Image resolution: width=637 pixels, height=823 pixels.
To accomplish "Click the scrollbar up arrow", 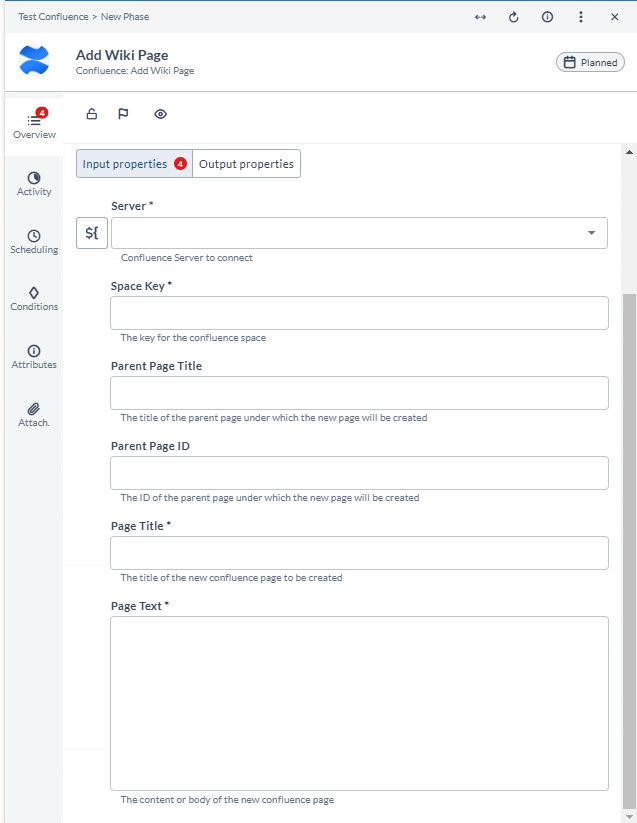I will coord(629,152).
